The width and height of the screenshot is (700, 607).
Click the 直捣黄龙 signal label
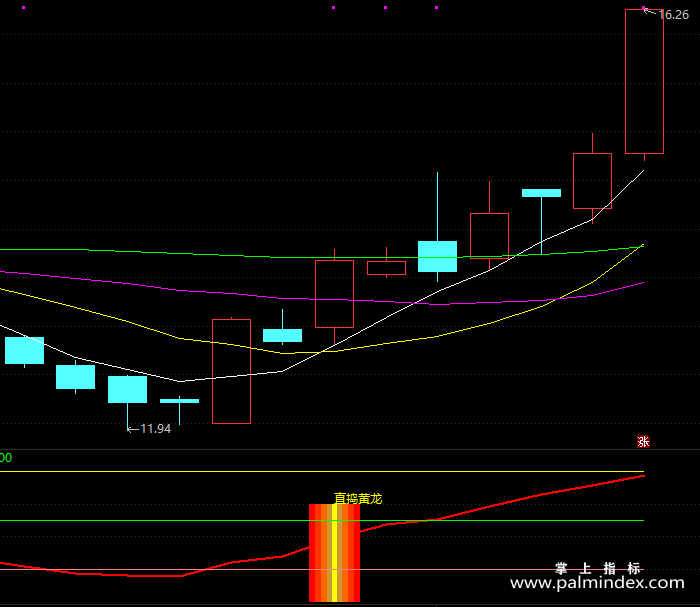point(358,499)
